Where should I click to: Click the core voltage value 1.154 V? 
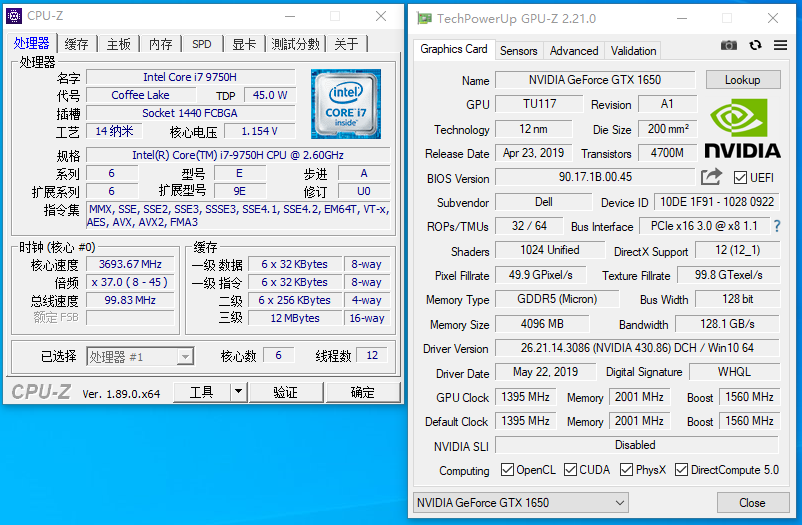[259, 131]
